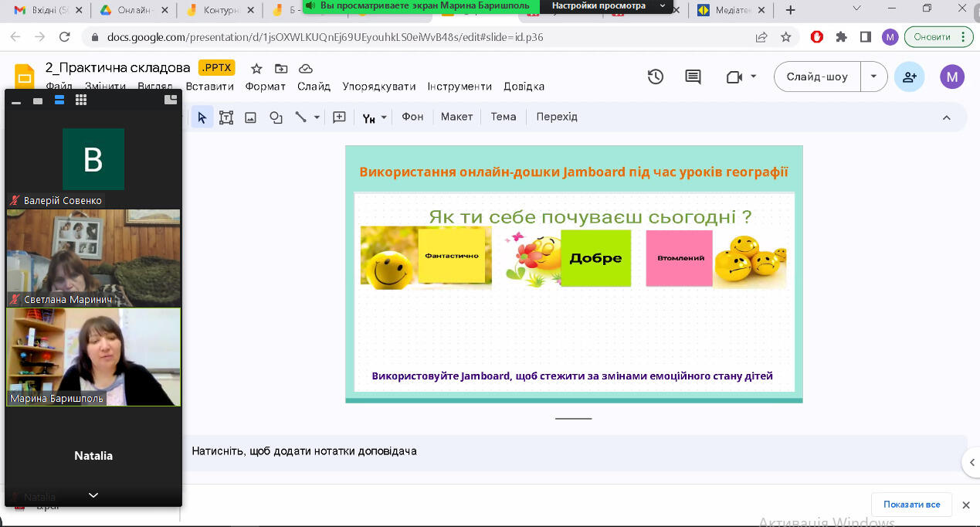
Task: Click the Тема toolbar button
Action: [504, 117]
